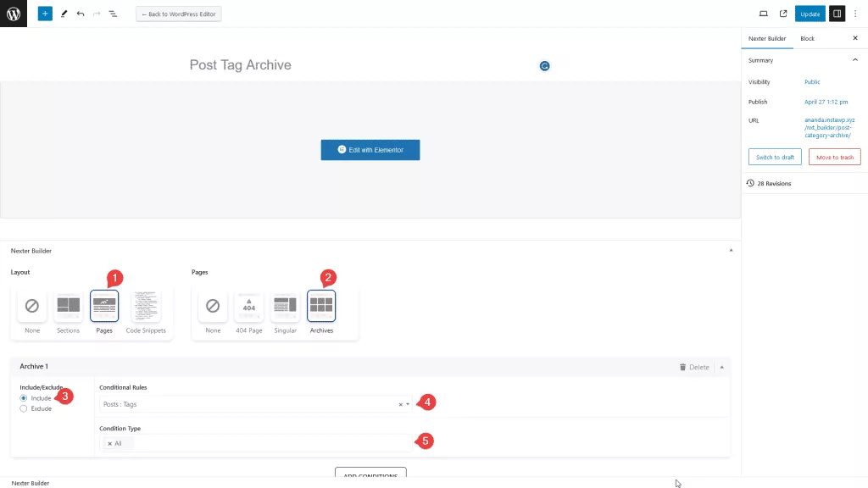Click the Update button

[810, 14]
